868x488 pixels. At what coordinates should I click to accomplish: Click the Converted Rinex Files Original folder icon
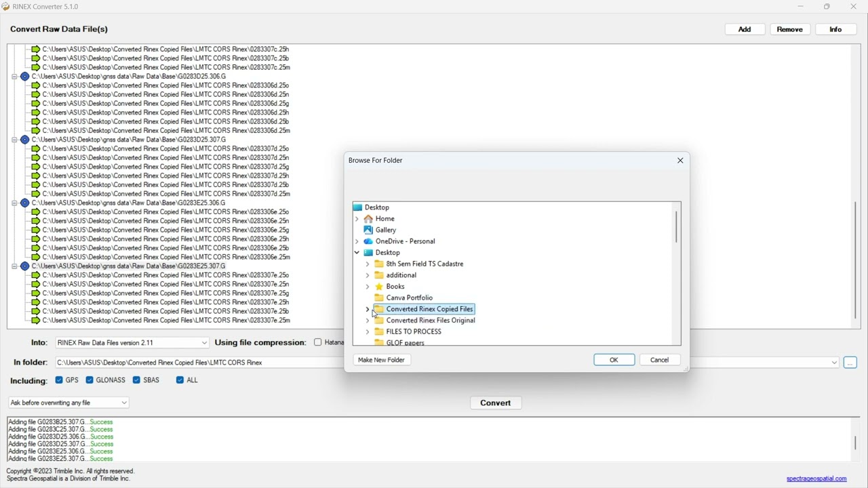click(379, 321)
